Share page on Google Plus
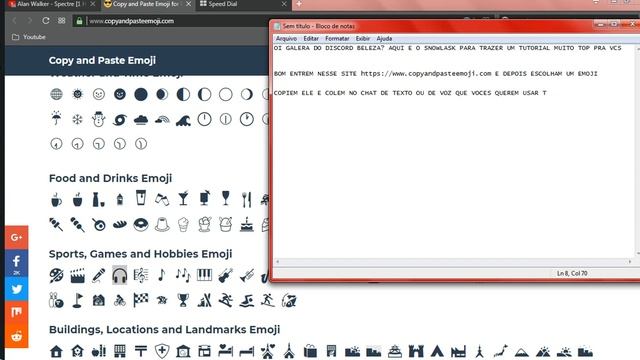Screen dimensions: 640x360 coord(16,238)
